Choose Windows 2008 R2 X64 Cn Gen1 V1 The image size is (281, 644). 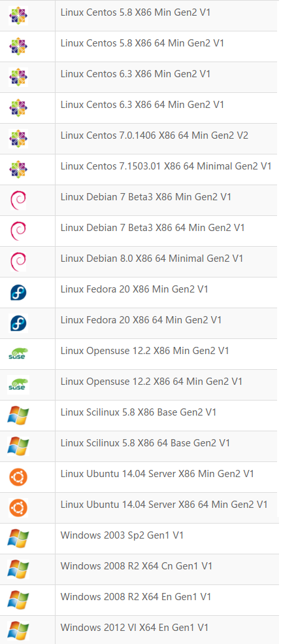(136, 566)
